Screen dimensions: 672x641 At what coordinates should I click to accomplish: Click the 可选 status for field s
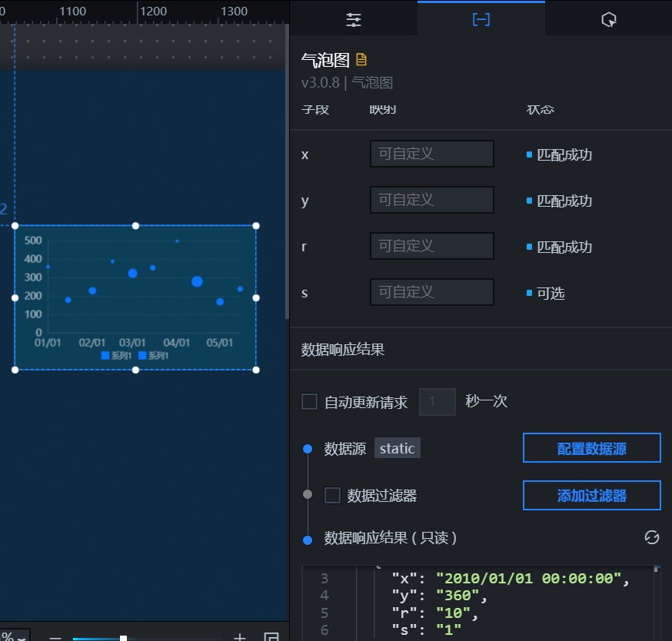click(x=546, y=293)
